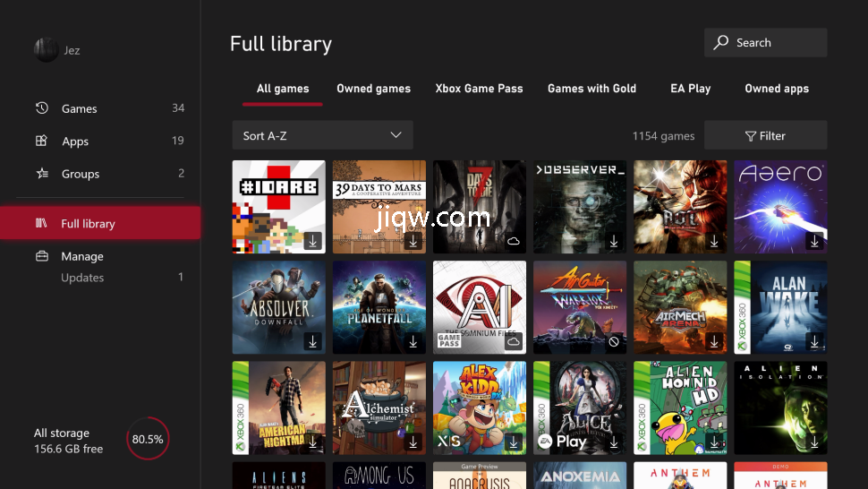This screenshot has height=489, width=868.
Task: Click the Manage briefcase icon
Action: click(41, 256)
